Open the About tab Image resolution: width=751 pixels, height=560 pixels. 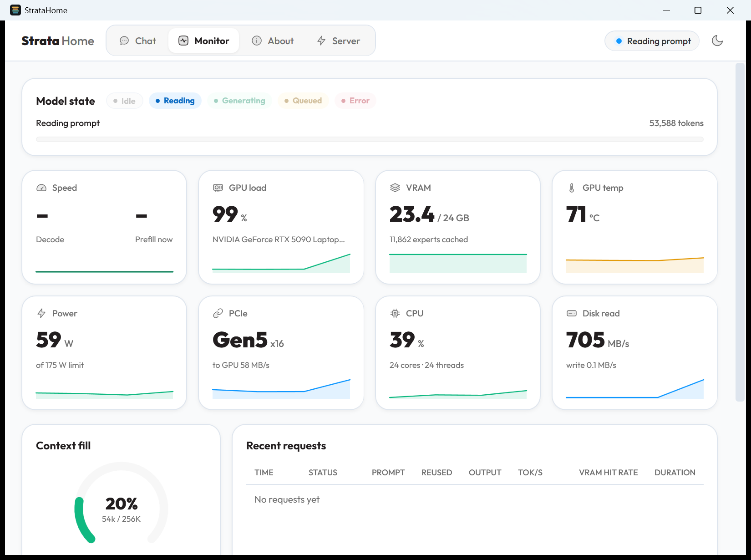pos(273,41)
